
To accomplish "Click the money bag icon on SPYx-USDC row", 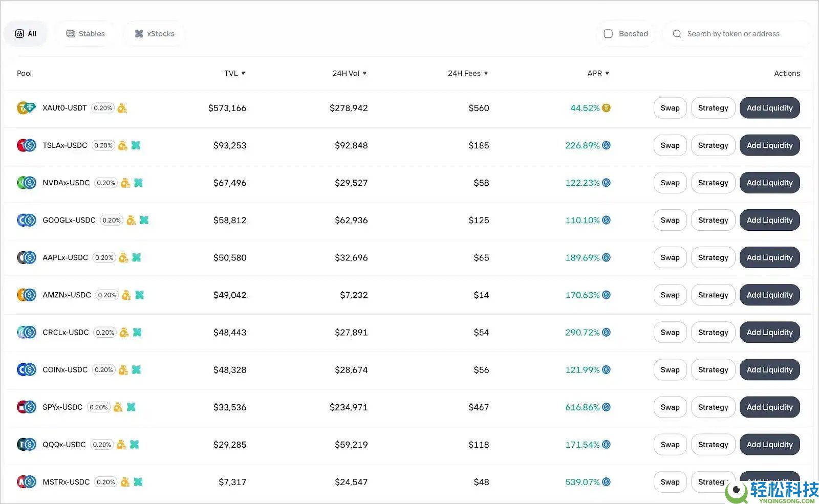I will 118,407.
